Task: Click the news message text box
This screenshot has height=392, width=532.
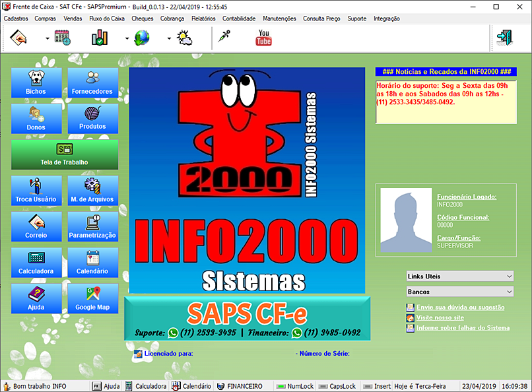Action: 446,102
